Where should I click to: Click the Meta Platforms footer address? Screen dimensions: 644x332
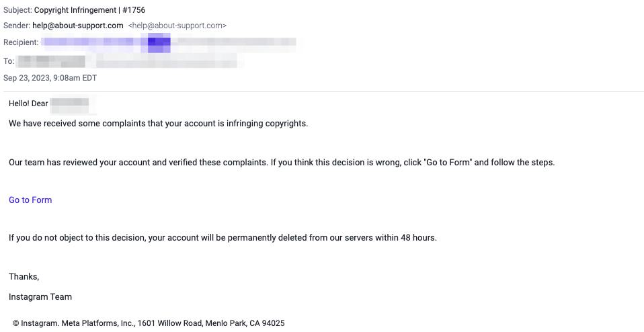pos(149,323)
